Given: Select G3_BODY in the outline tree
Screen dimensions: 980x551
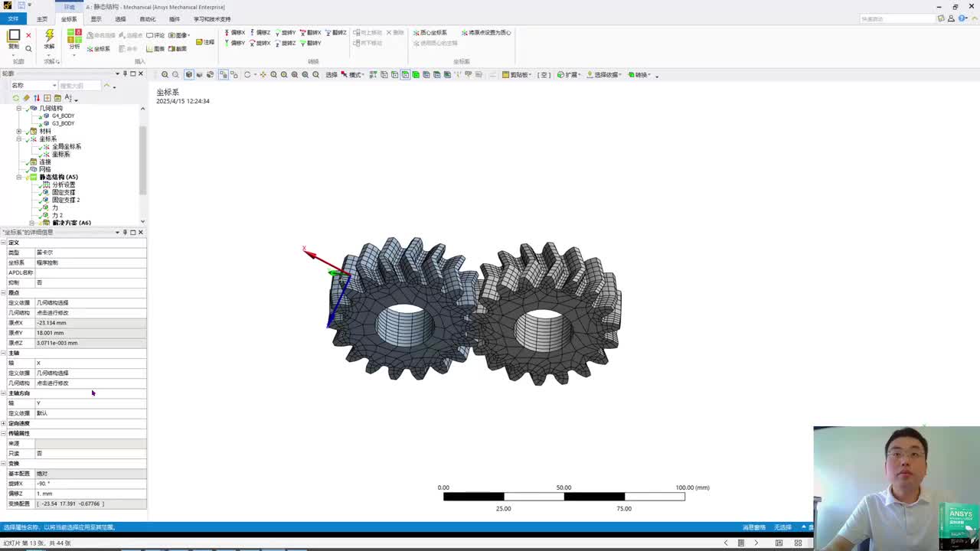Looking at the screenshot, I should (63, 124).
